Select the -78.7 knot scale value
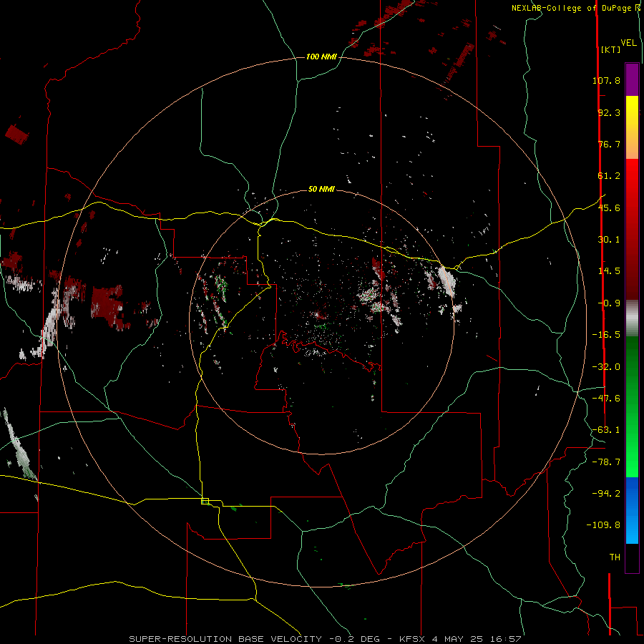 pos(606,462)
